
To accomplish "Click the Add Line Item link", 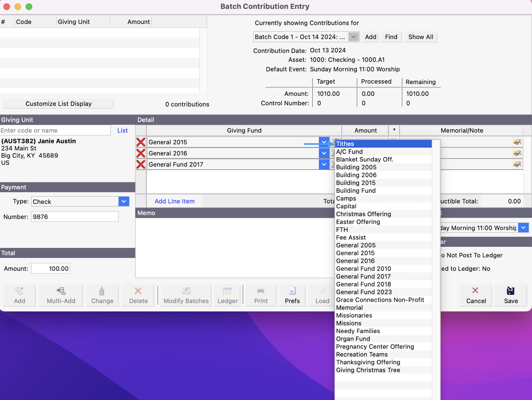I will click(174, 201).
